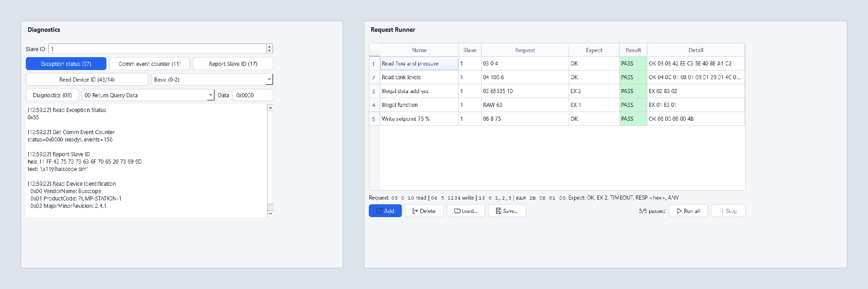
Task: Click the Expect column header
Action: [594, 50]
